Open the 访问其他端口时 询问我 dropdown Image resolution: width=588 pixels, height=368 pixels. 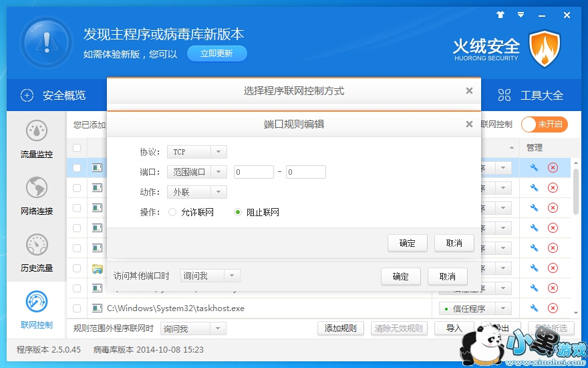[x=210, y=276]
